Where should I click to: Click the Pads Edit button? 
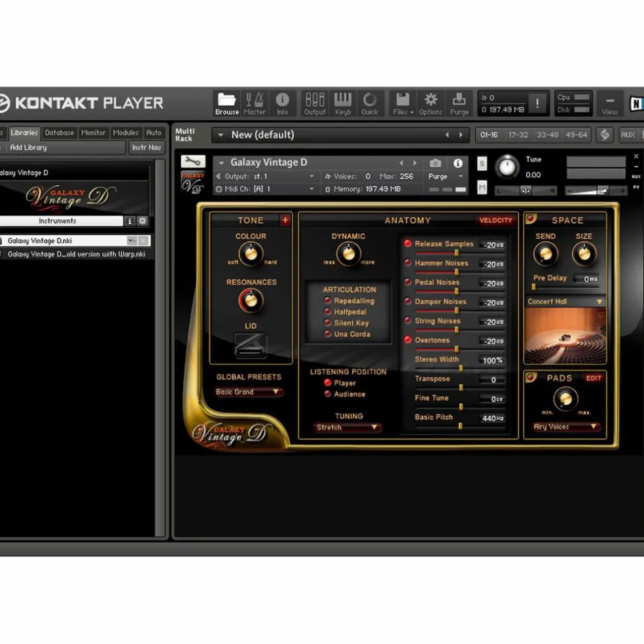[594, 378]
